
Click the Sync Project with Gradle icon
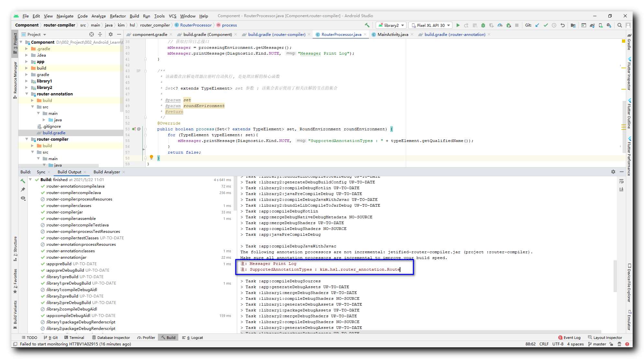coord(592,25)
